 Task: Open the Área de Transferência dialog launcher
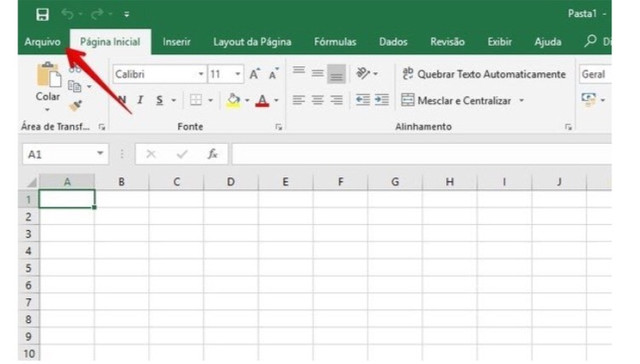[x=102, y=127]
